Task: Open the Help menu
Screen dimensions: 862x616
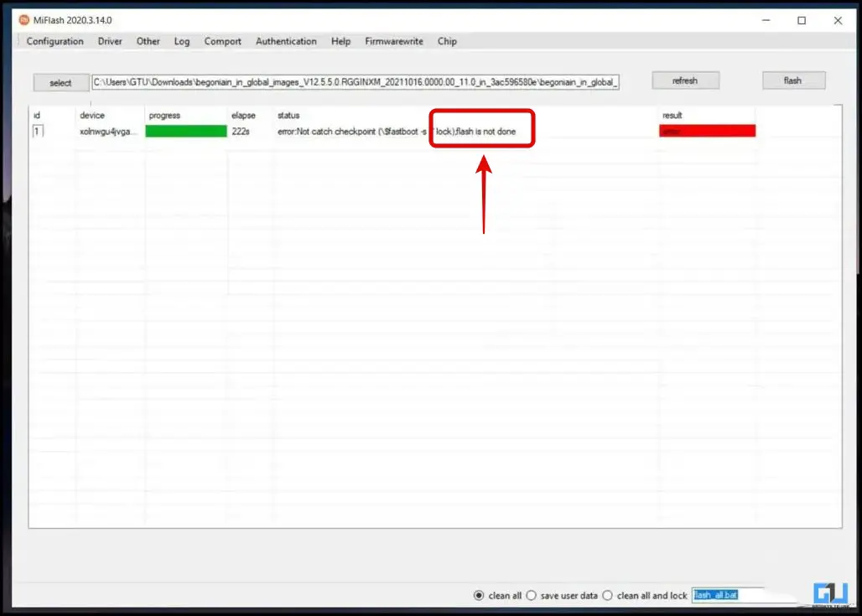Action: click(340, 41)
